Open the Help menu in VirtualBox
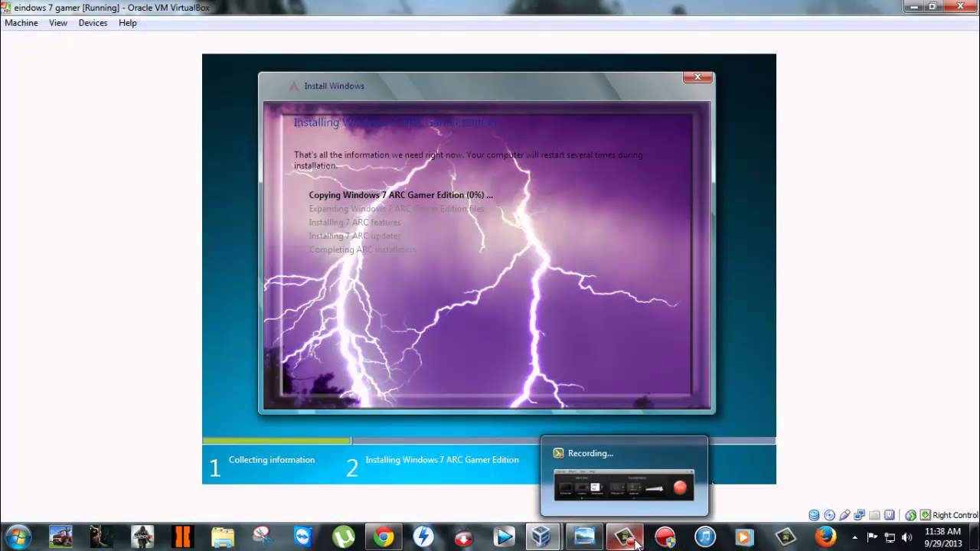980x551 pixels. point(128,23)
